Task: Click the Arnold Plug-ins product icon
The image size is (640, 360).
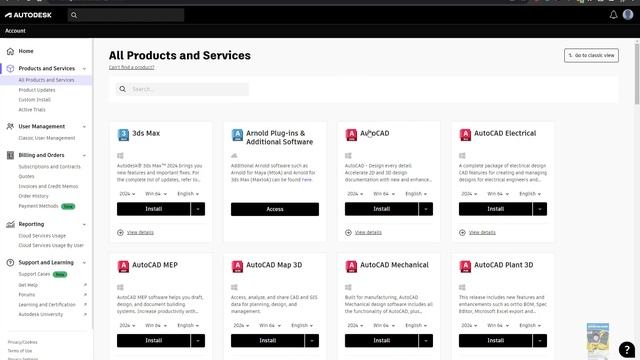Action: pyautogui.click(x=237, y=135)
